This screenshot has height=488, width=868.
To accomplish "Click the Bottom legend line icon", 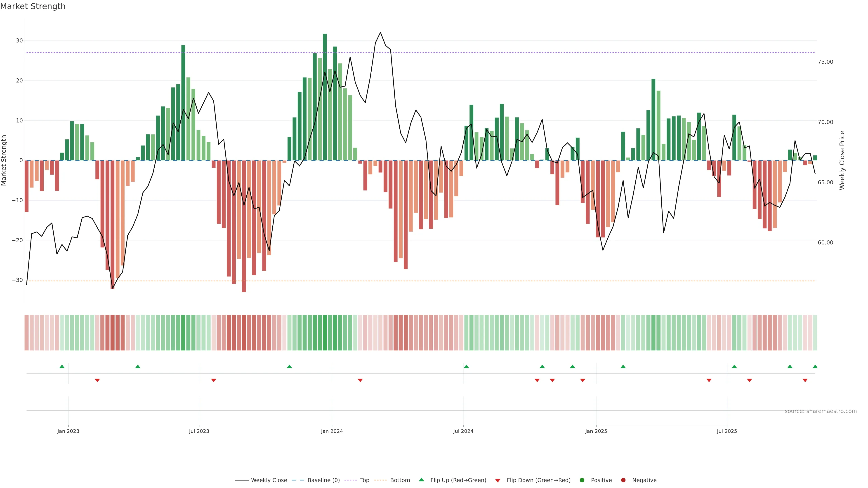I will click(380, 480).
